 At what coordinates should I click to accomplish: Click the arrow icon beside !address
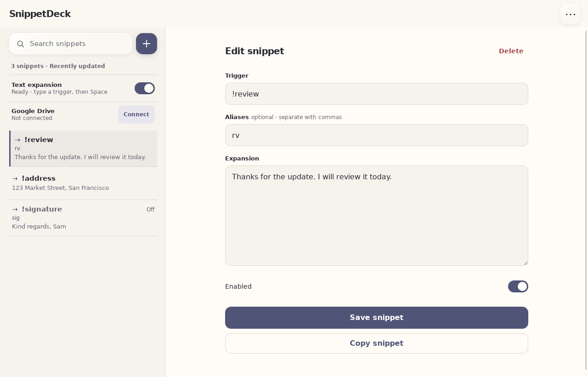(15, 178)
